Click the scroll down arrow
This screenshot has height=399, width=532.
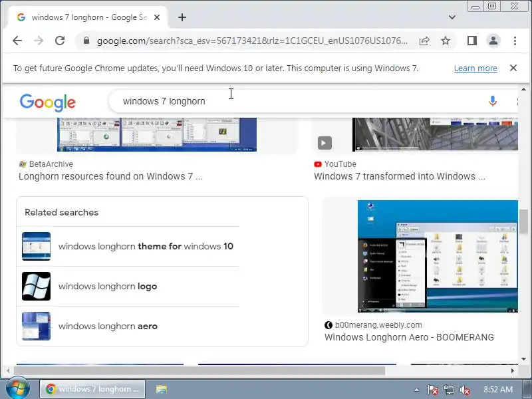[523, 359]
